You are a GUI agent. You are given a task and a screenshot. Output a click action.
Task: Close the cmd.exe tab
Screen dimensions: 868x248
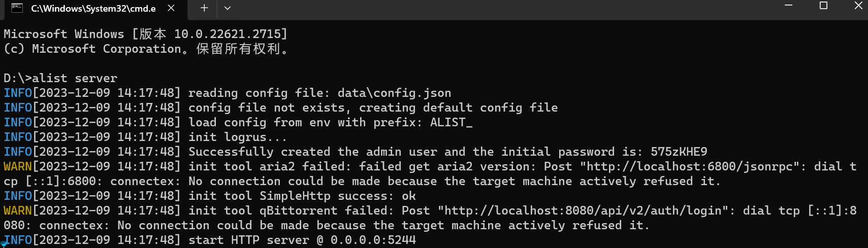point(171,8)
